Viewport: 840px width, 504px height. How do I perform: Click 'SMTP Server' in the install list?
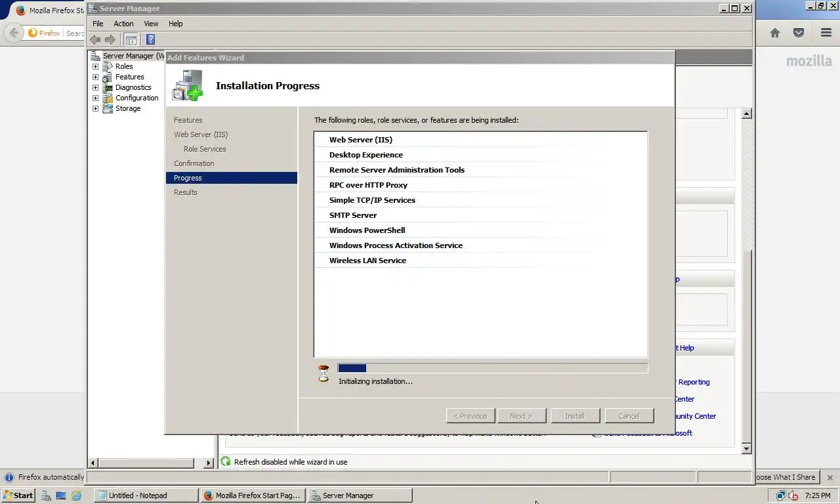(352, 215)
